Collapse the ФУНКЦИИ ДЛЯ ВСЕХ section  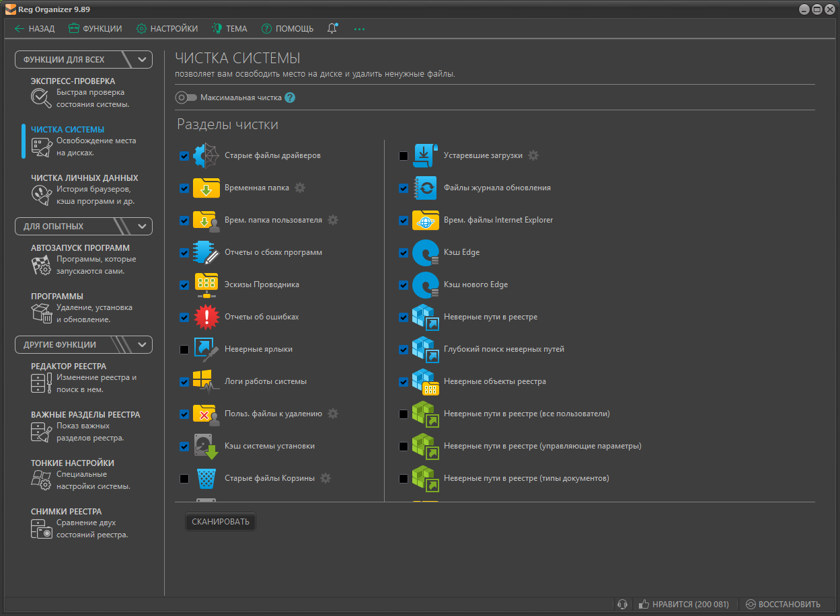coord(142,59)
